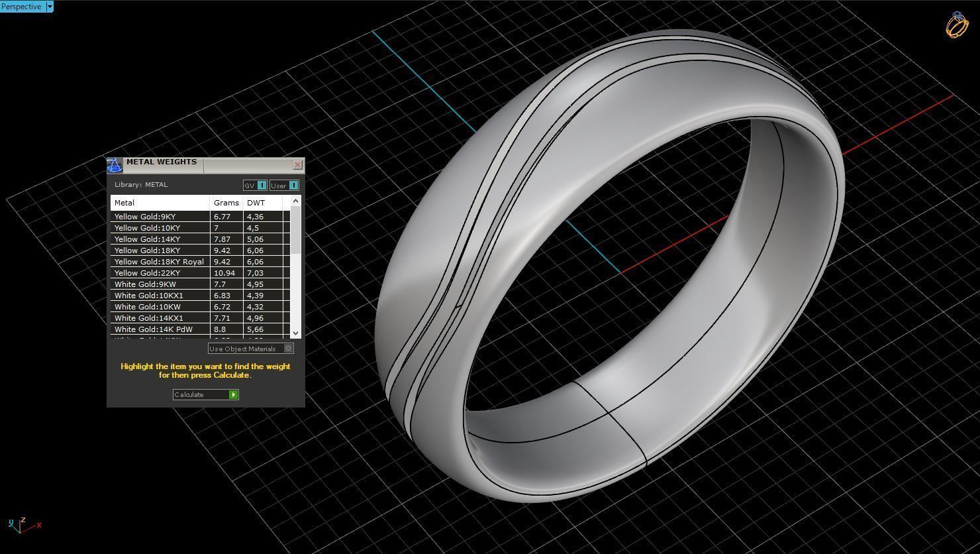Screen dimensions: 980x554
Task: Click the metal list scrollbar thumb
Action: click(x=295, y=230)
